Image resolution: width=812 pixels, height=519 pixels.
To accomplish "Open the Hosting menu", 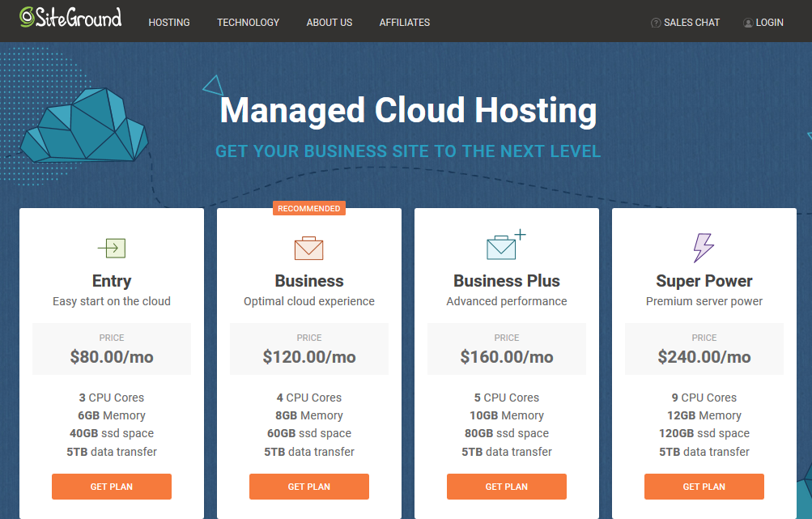I will tap(169, 23).
